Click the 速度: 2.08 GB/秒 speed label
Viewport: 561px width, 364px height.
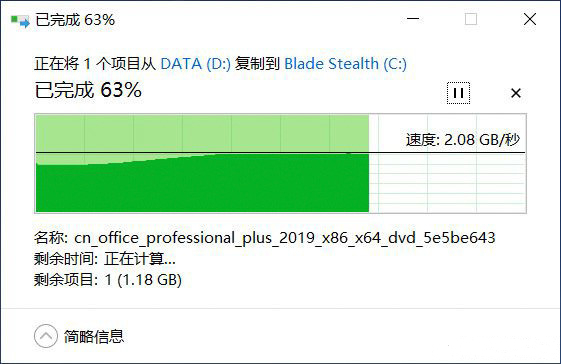462,140
